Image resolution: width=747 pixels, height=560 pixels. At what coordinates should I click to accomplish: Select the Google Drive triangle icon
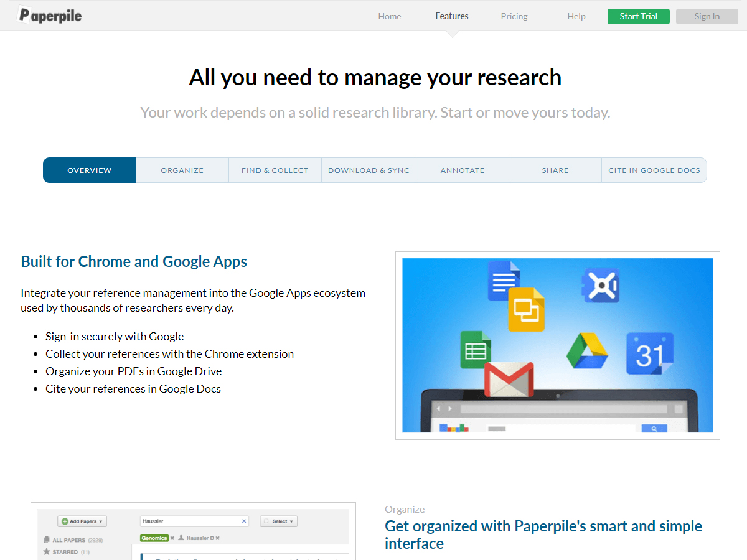[587, 352]
